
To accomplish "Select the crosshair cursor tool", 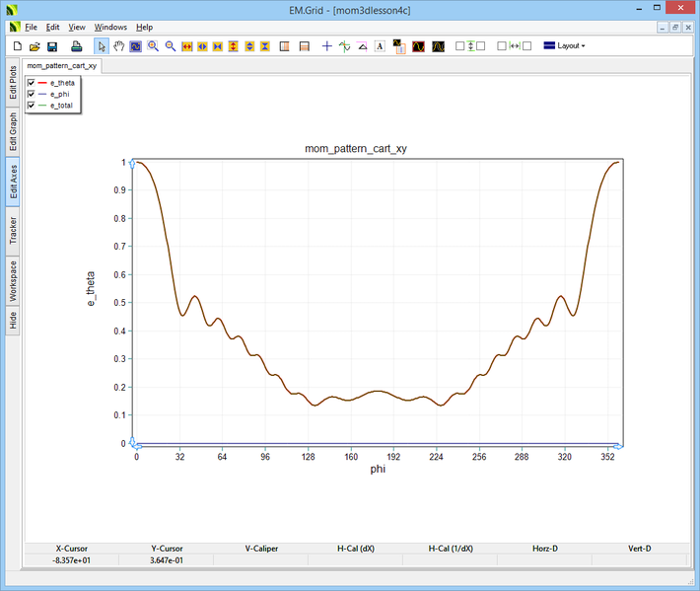I will click(327, 46).
